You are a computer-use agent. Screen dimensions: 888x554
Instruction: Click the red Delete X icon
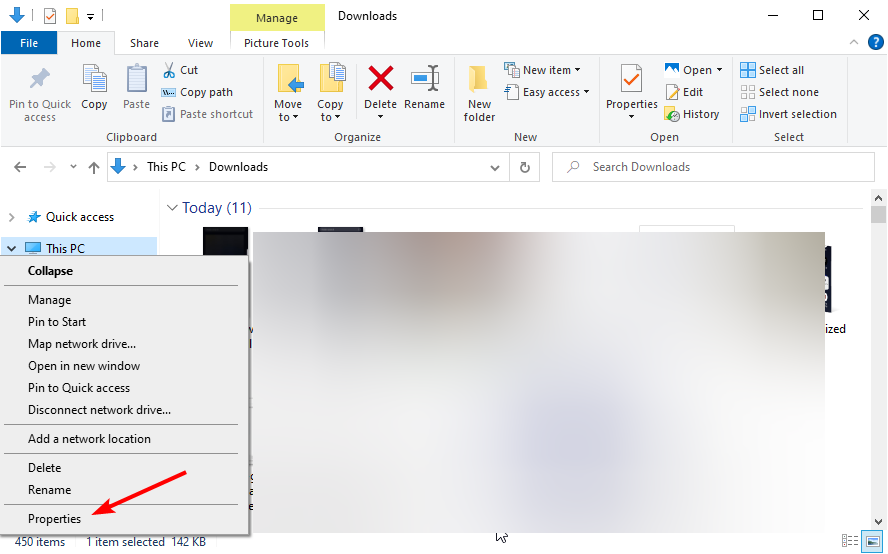coord(381,78)
